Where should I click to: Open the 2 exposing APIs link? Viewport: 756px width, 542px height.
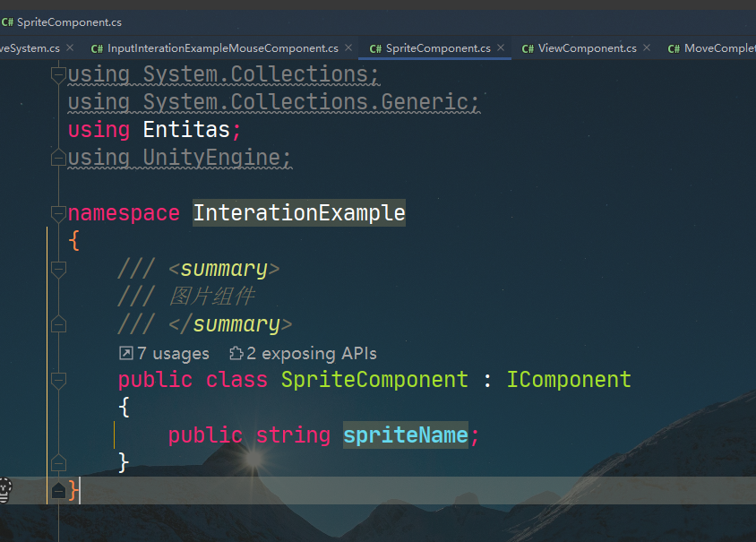tap(312, 354)
